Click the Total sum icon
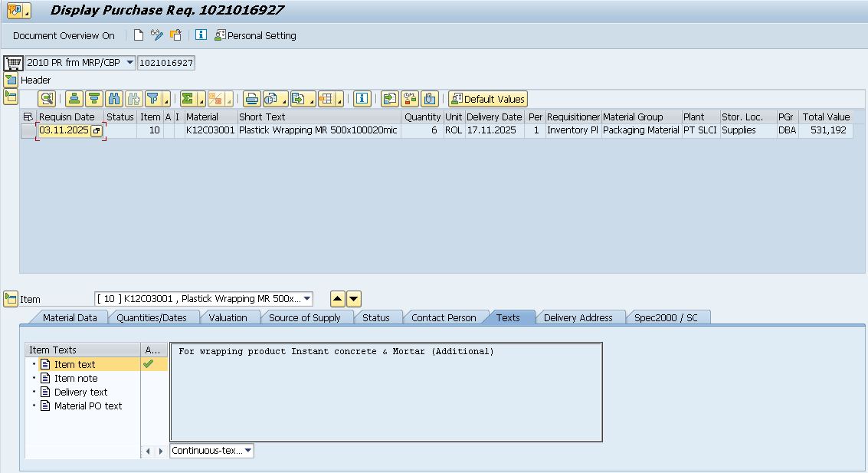The width and height of the screenshot is (868, 473). coord(187,99)
